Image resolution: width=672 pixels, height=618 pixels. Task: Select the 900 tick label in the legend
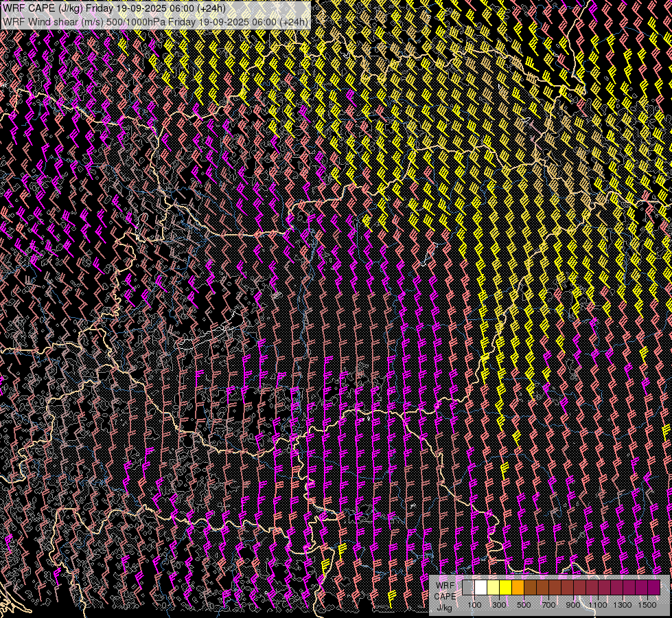(573, 605)
